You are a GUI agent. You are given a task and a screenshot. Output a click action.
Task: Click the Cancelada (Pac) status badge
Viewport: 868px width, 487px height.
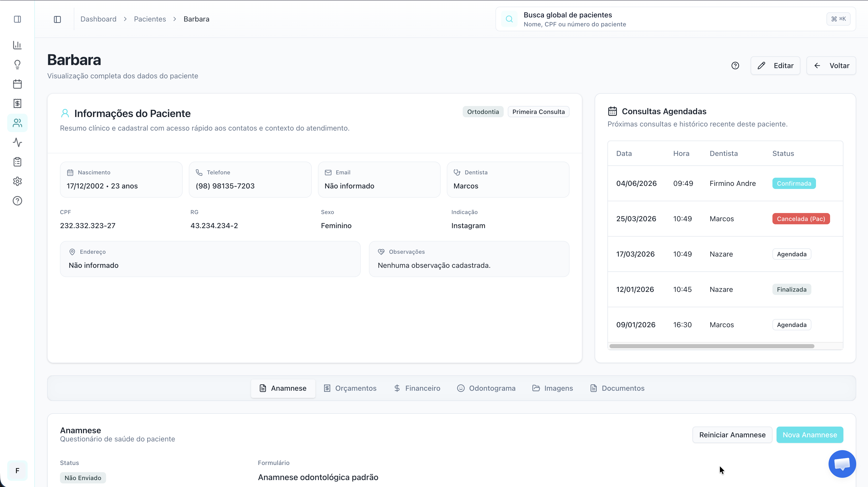click(x=801, y=219)
